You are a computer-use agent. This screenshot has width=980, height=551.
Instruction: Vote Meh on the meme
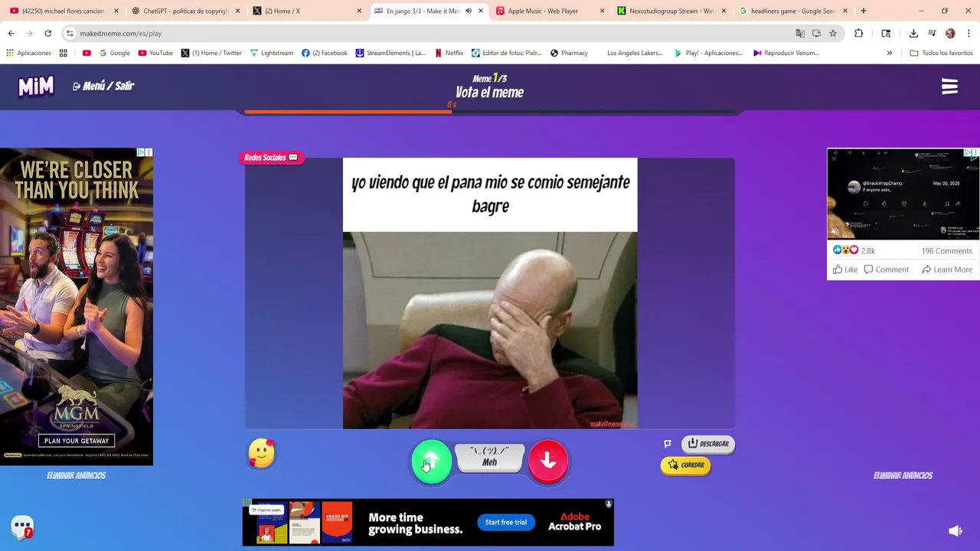489,457
